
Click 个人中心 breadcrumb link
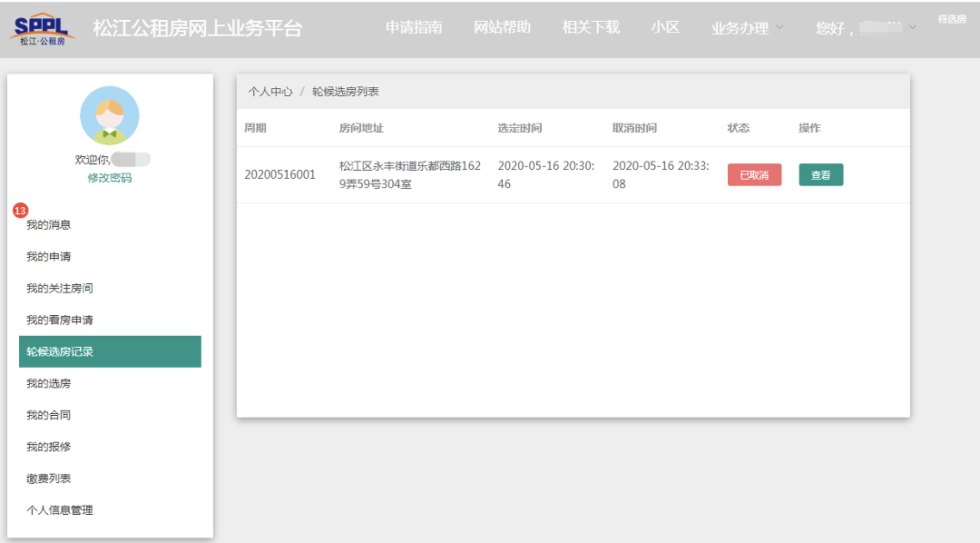tap(270, 92)
